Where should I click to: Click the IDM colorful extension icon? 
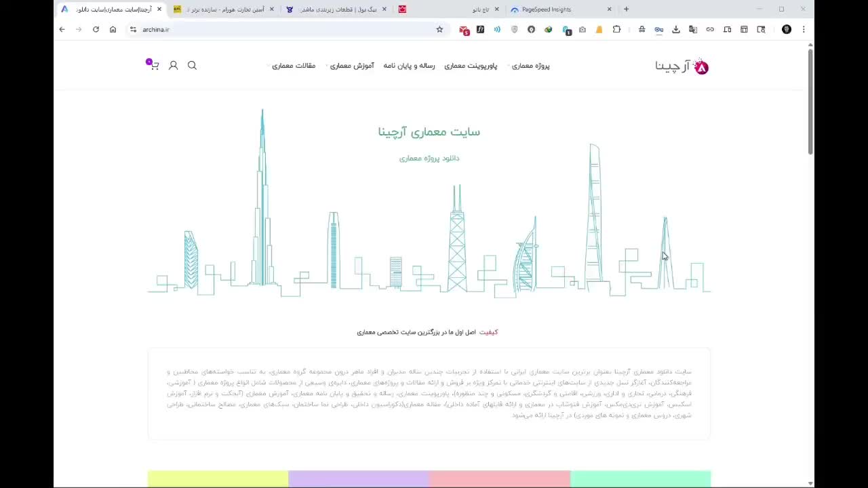(549, 29)
